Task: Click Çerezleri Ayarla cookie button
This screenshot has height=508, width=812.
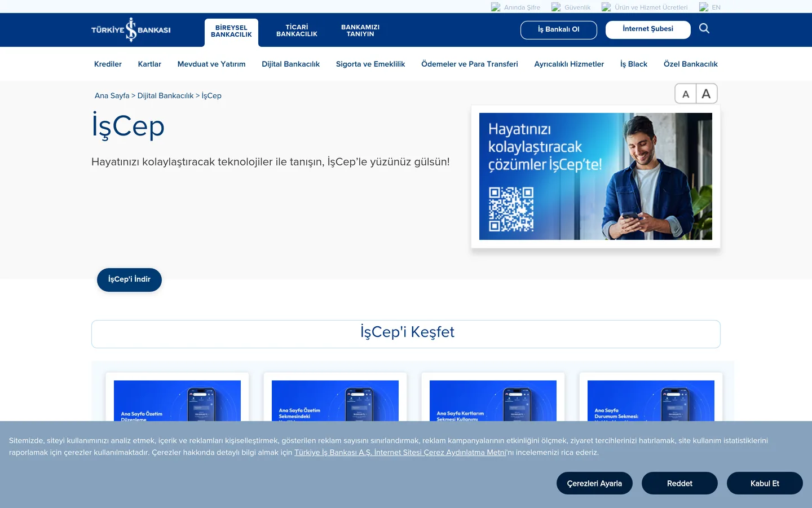Action: point(594,483)
